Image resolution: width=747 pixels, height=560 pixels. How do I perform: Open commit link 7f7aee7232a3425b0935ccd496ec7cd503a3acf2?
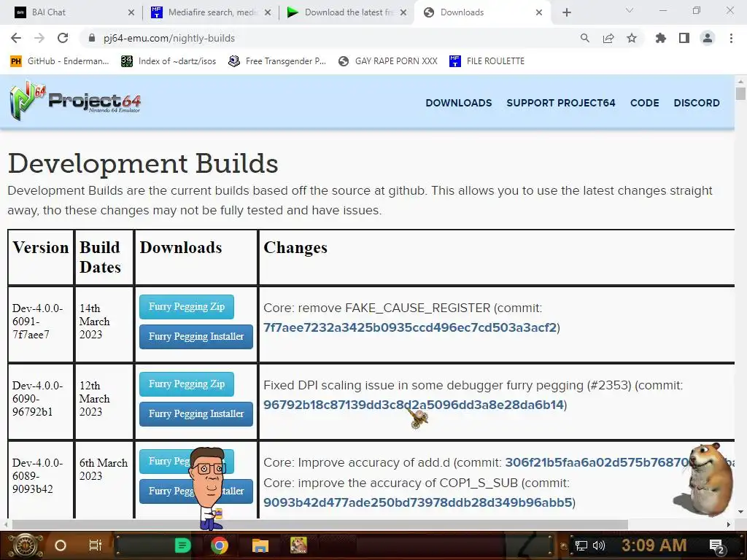pos(410,327)
